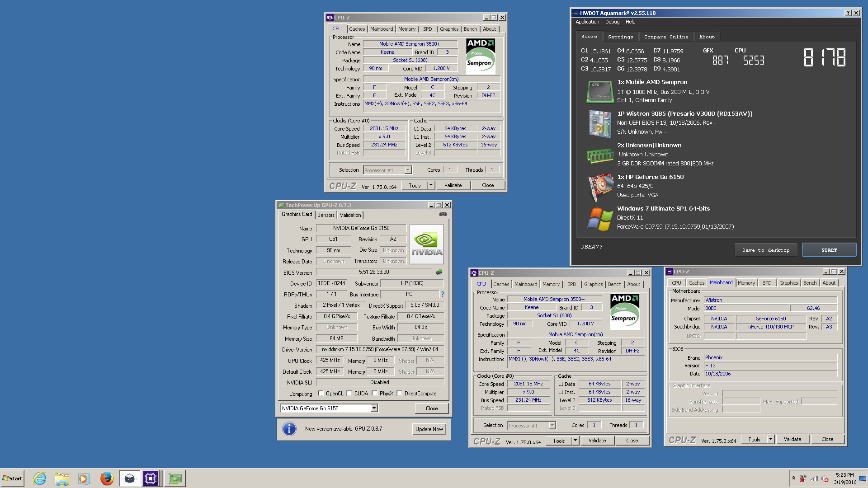This screenshot has height=488, width=868.
Task: Click Close button in GPU-Z
Action: [432, 408]
